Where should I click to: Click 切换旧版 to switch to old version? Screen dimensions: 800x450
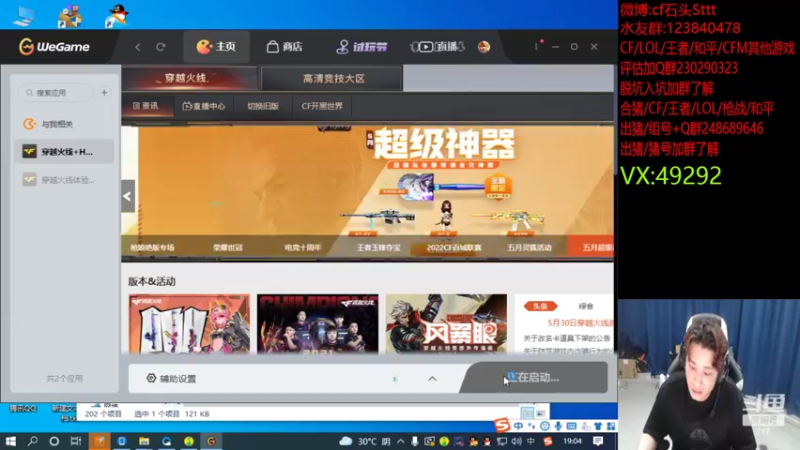point(263,106)
